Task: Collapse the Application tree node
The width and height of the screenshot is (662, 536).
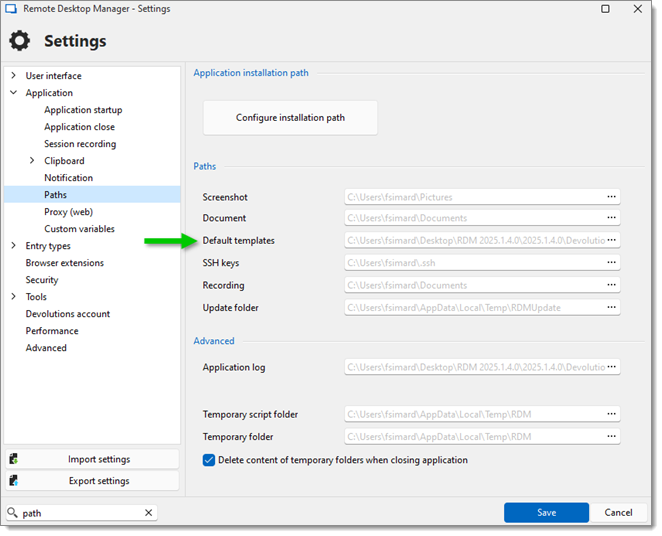Action: pyautogui.click(x=14, y=92)
